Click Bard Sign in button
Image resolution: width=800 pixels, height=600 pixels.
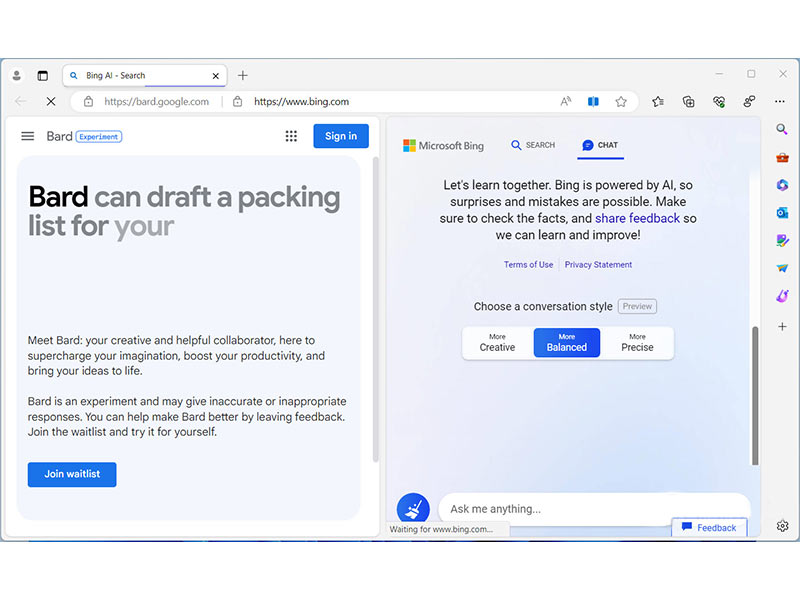click(341, 136)
